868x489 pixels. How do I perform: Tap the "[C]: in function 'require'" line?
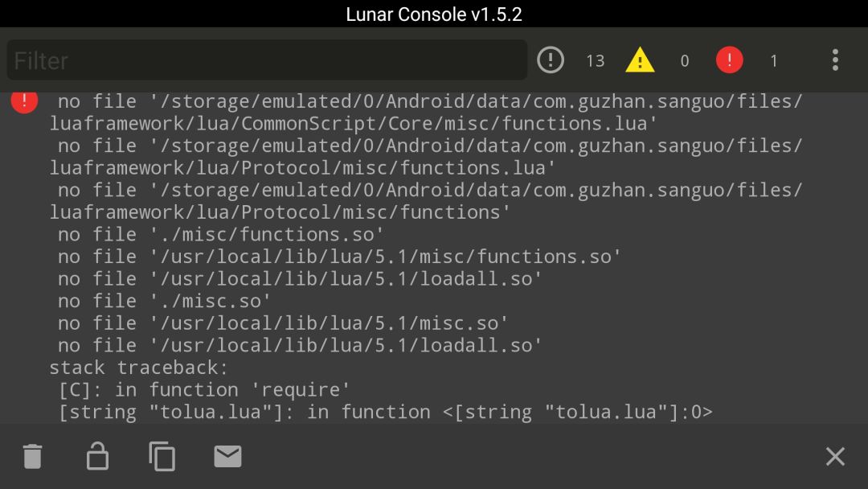click(x=204, y=390)
